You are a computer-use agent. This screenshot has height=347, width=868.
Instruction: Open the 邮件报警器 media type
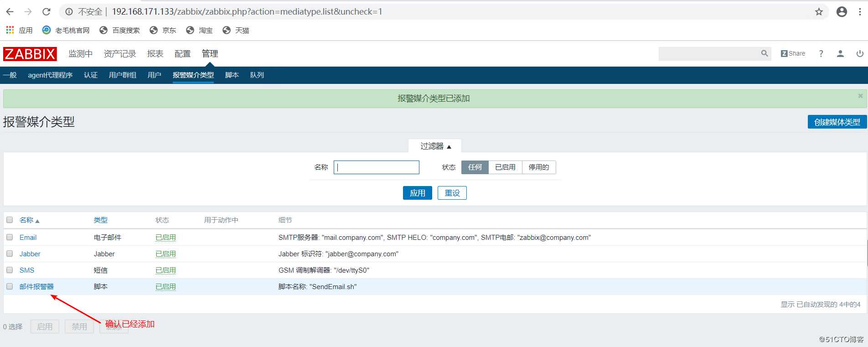[36, 287]
